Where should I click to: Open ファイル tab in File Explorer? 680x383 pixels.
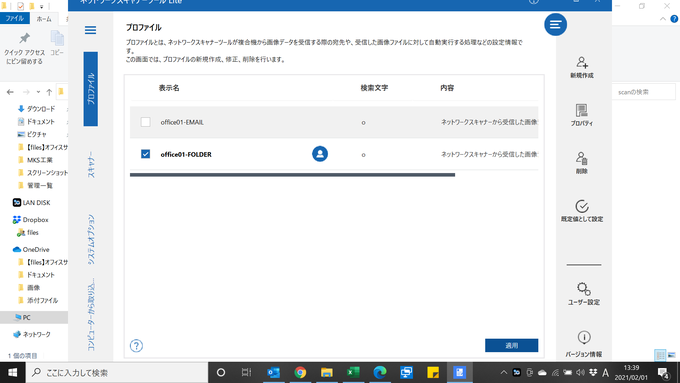(x=15, y=19)
